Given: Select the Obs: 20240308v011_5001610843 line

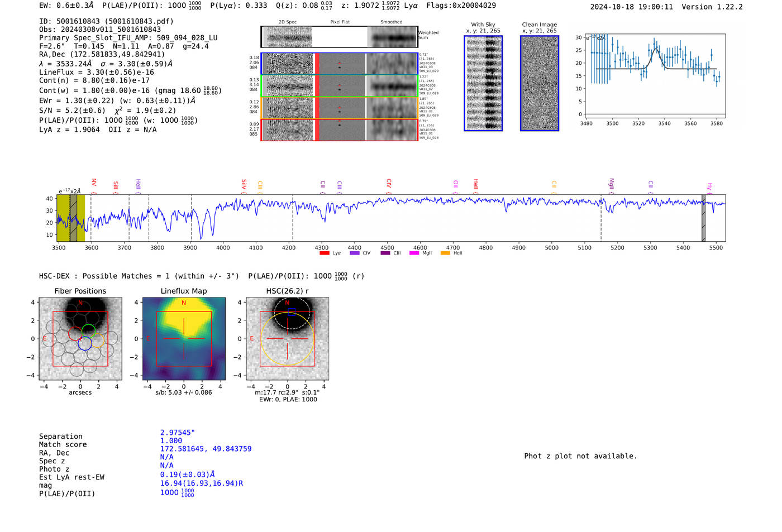Looking at the screenshot, I should [x=100, y=30].
